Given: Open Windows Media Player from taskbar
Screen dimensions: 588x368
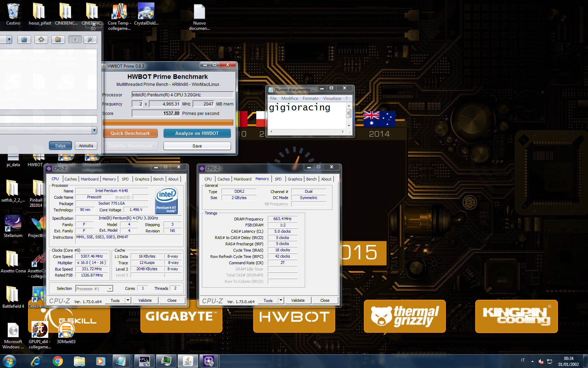Looking at the screenshot, I should click(101, 361).
